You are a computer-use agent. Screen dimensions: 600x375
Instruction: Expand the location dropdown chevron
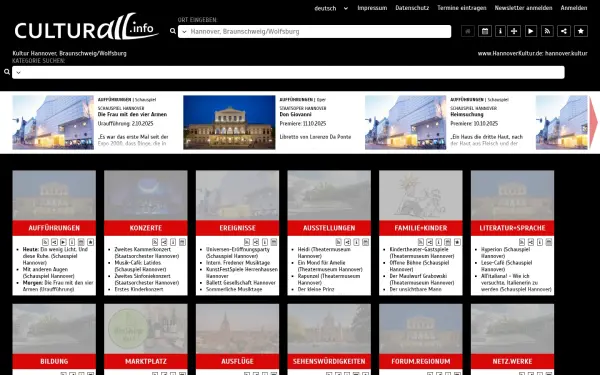184,31
